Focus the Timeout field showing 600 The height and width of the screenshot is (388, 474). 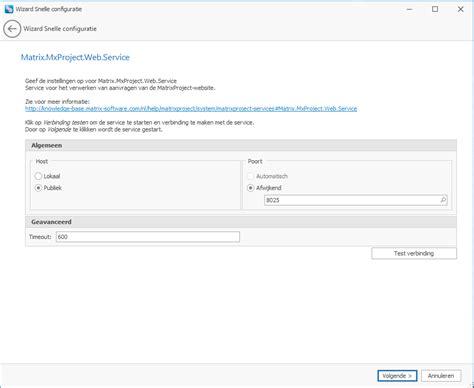point(148,237)
